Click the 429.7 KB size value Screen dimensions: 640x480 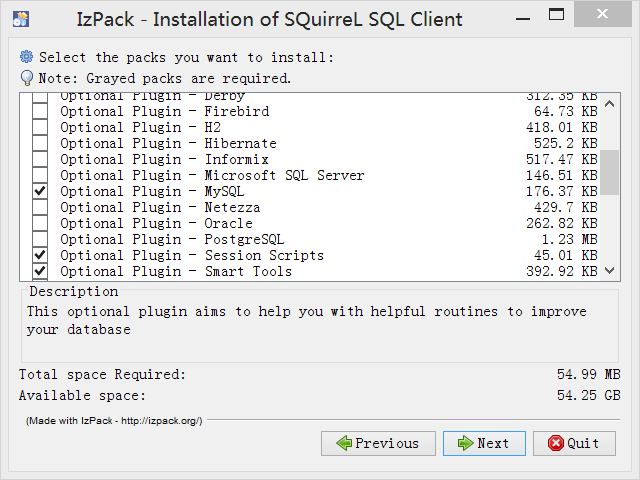coord(566,207)
